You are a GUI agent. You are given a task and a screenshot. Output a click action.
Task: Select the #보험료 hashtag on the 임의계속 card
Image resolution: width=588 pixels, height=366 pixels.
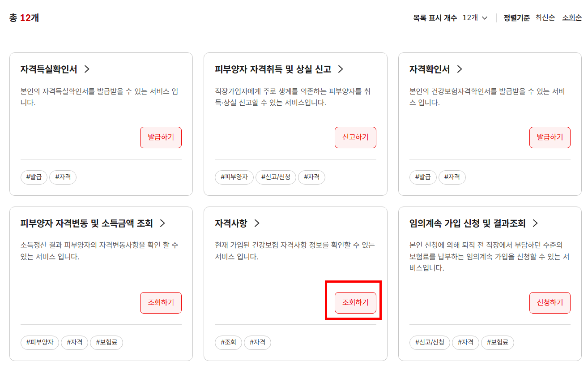pyautogui.click(x=498, y=342)
